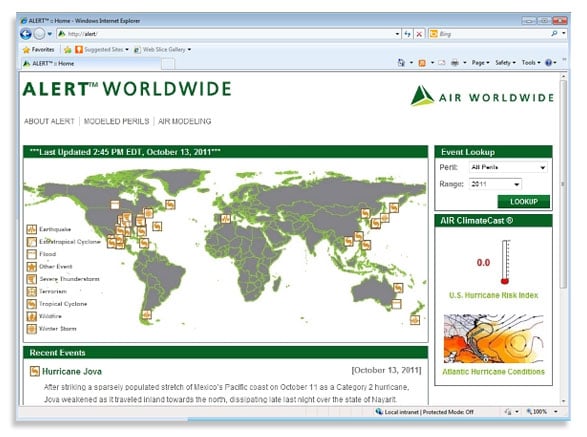The image size is (587, 437).
Task: Click the browser Forward button
Action: pos(39,34)
